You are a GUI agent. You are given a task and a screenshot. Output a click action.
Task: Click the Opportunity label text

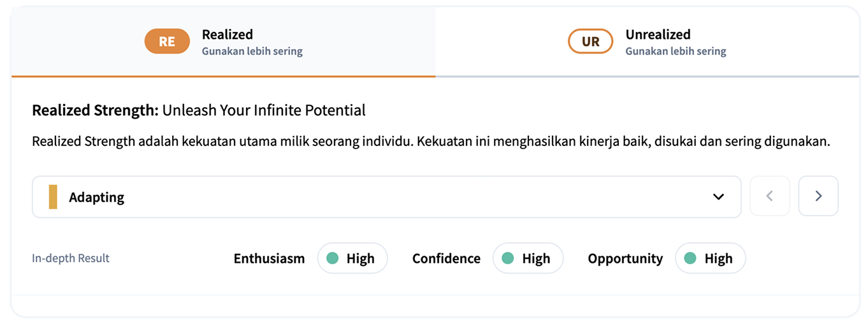[625, 258]
